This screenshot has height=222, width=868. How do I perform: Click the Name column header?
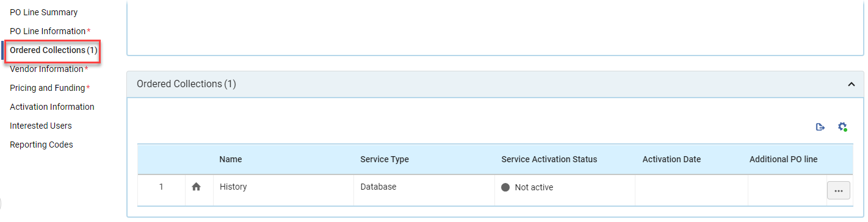(x=231, y=159)
